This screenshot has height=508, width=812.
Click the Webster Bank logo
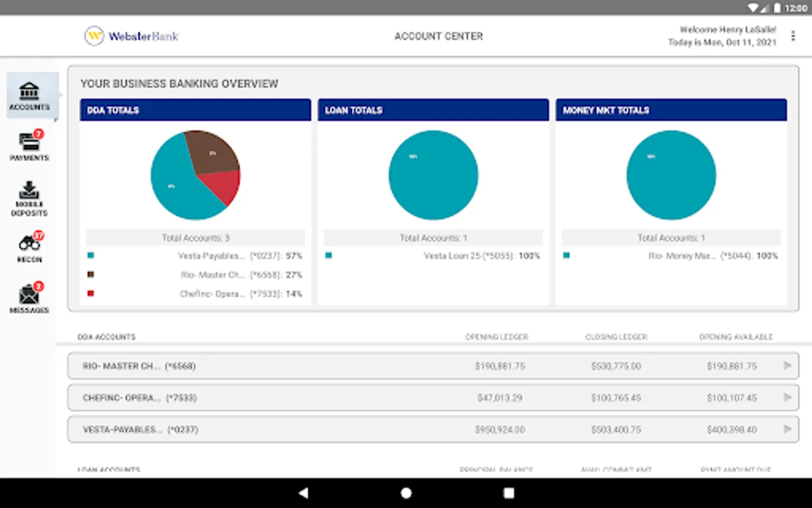[131, 36]
